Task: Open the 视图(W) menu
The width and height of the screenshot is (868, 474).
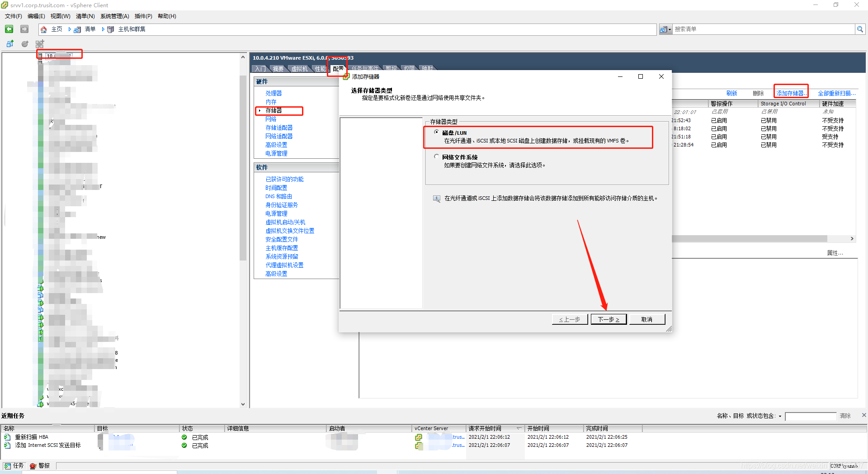Action: [60, 16]
